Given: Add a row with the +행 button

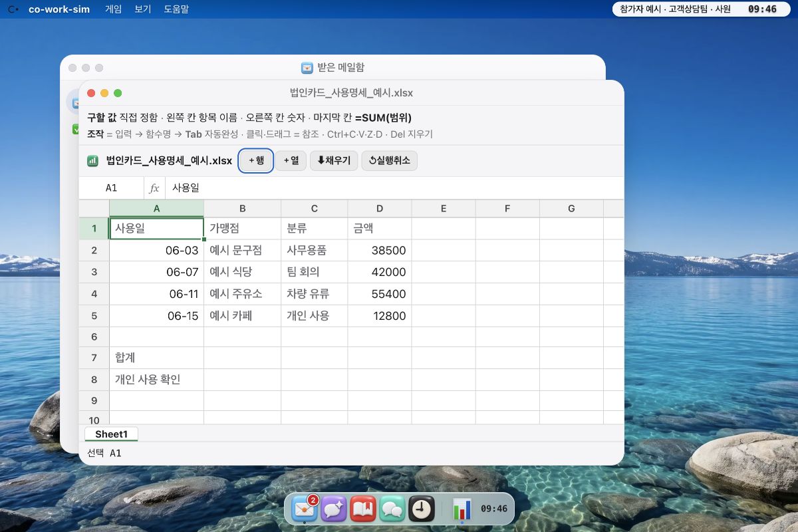Looking at the screenshot, I should [x=256, y=160].
